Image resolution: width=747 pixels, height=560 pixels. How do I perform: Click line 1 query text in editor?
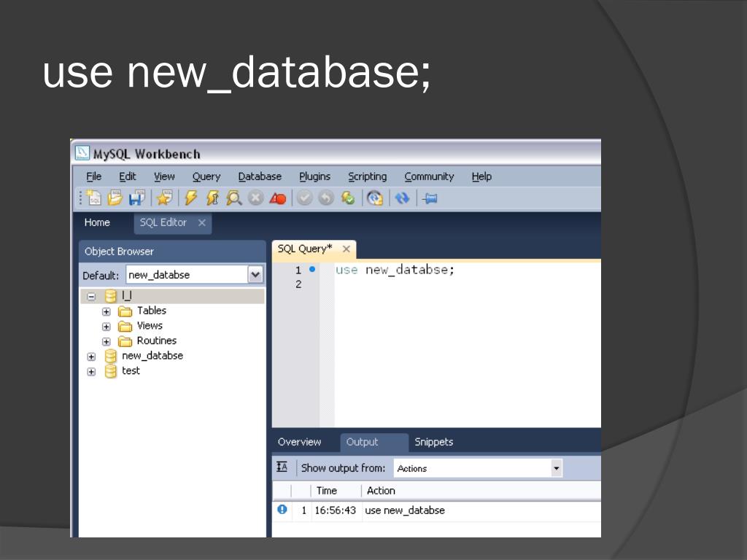(x=395, y=270)
